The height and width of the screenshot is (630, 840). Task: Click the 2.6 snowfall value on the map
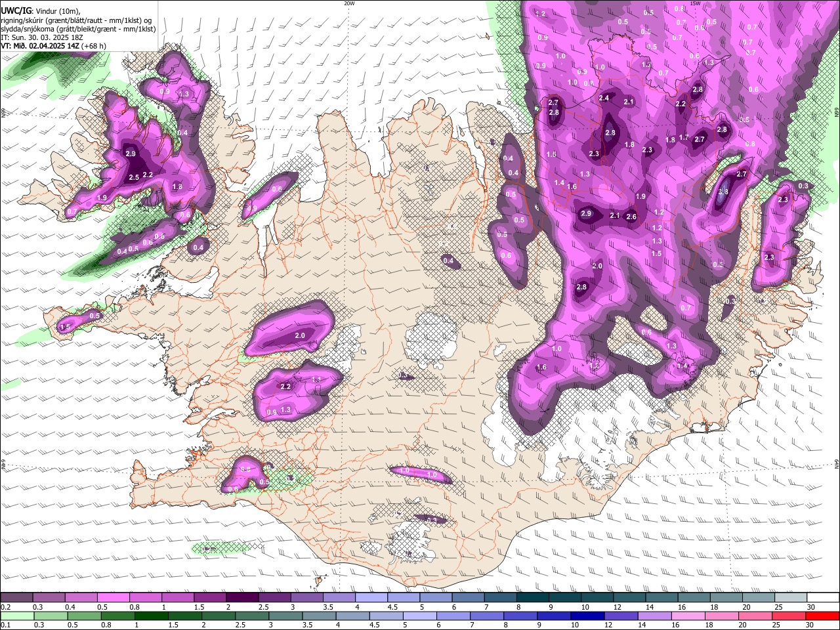pyautogui.click(x=631, y=217)
